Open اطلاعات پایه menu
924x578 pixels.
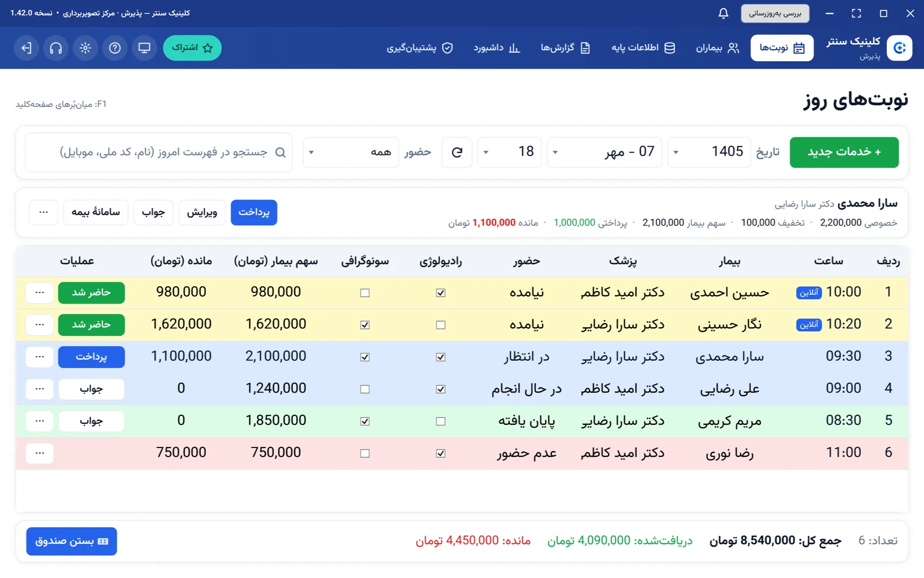[643, 48]
